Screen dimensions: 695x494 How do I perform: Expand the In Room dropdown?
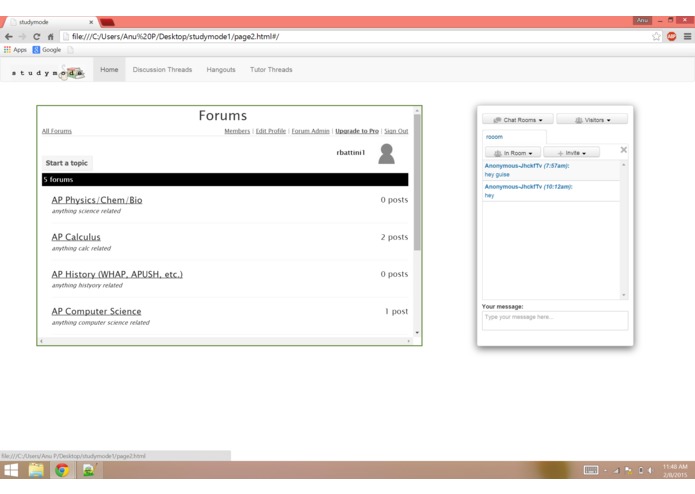513,153
